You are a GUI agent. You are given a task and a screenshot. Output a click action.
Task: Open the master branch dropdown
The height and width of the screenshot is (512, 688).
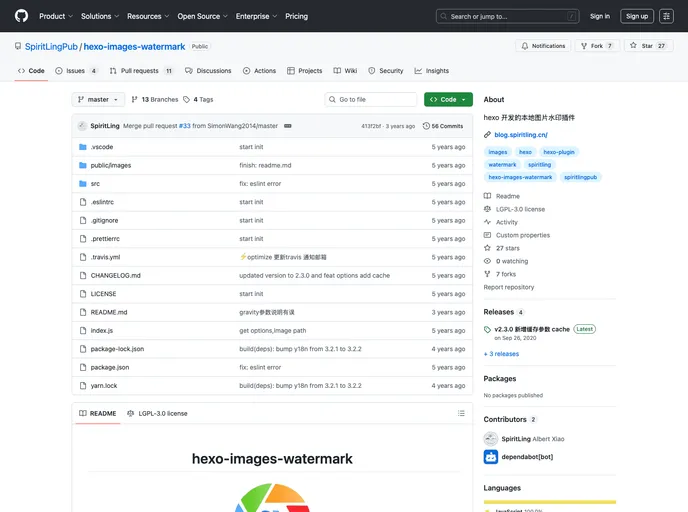point(98,100)
